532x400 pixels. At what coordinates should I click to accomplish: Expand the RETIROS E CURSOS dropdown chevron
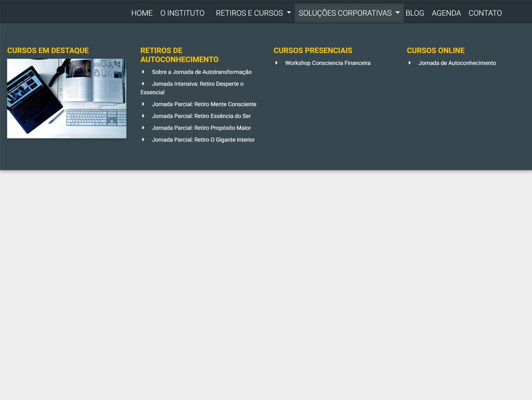click(289, 13)
